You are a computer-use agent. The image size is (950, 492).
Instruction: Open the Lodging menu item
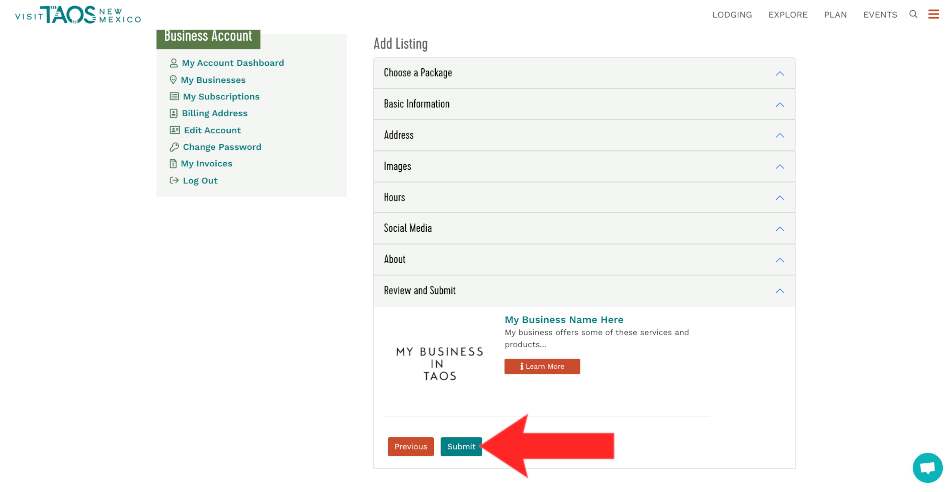tap(732, 15)
